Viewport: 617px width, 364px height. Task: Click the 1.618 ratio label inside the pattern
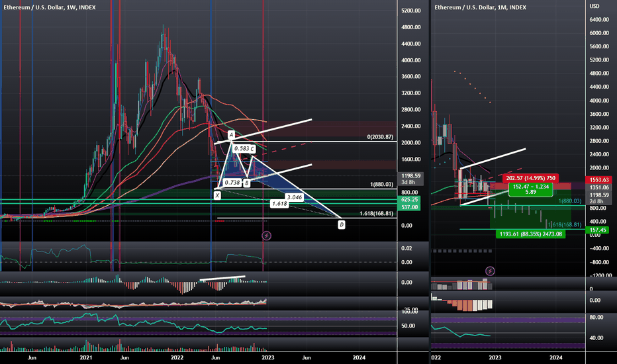pyautogui.click(x=279, y=203)
